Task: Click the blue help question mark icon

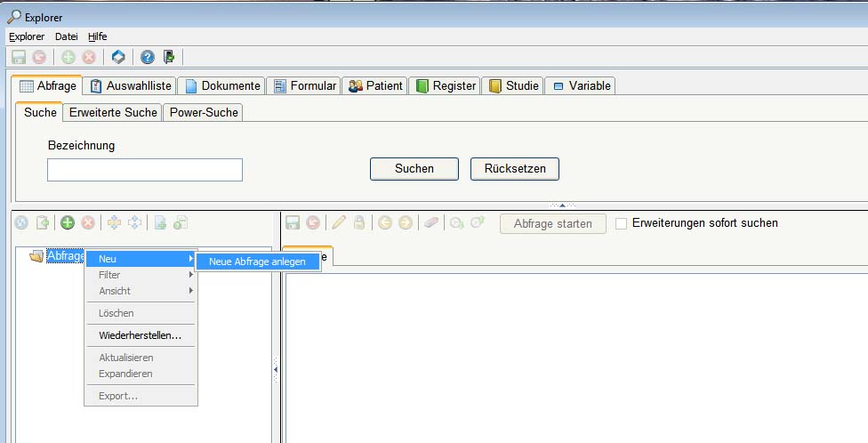Action: click(147, 57)
